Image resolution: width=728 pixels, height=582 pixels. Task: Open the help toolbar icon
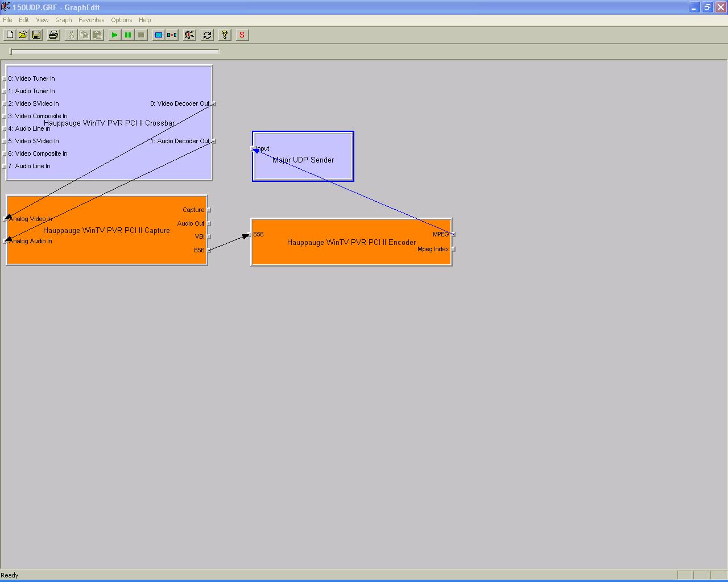pyautogui.click(x=224, y=35)
